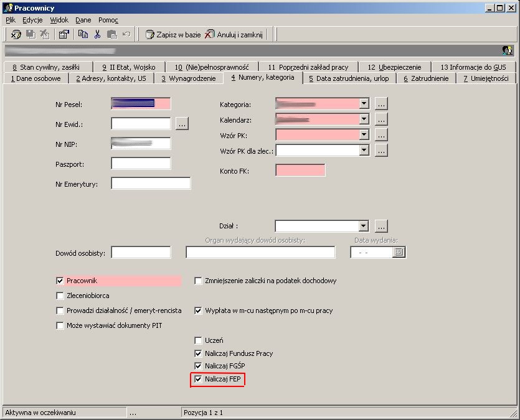
Task: Click the copy icon in toolbar
Action: click(x=83, y=34)
